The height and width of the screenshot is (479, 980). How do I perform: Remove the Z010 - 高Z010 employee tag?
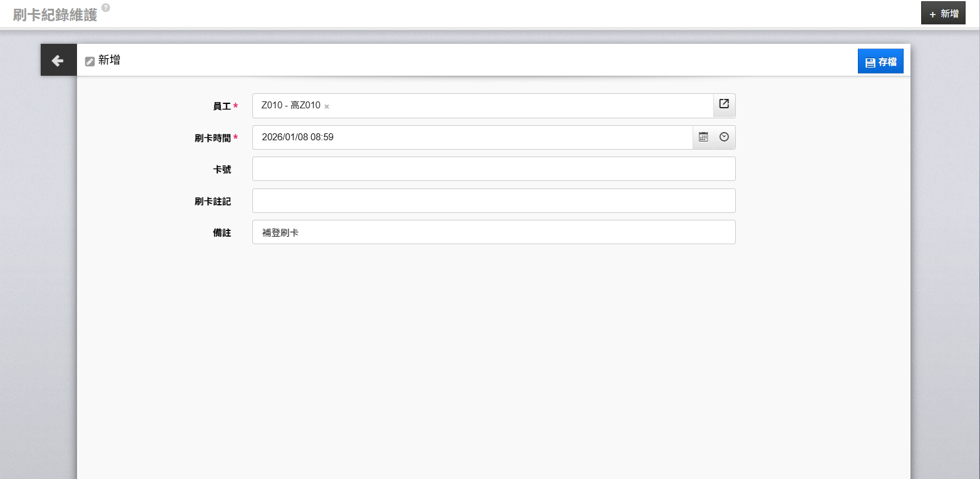[x=327, y=106]
